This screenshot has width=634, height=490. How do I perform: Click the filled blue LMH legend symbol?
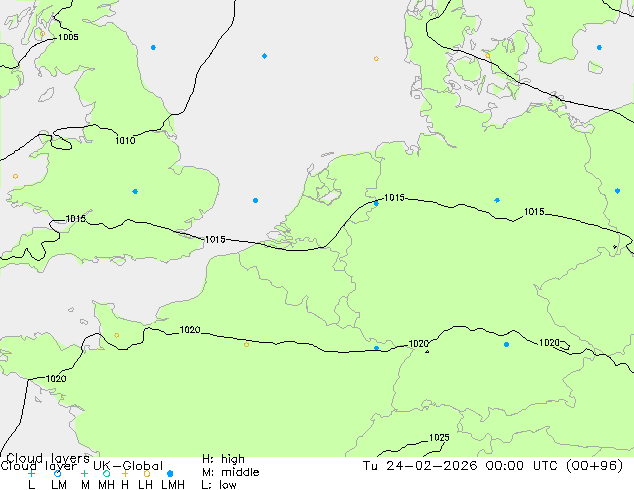[170, 473]
